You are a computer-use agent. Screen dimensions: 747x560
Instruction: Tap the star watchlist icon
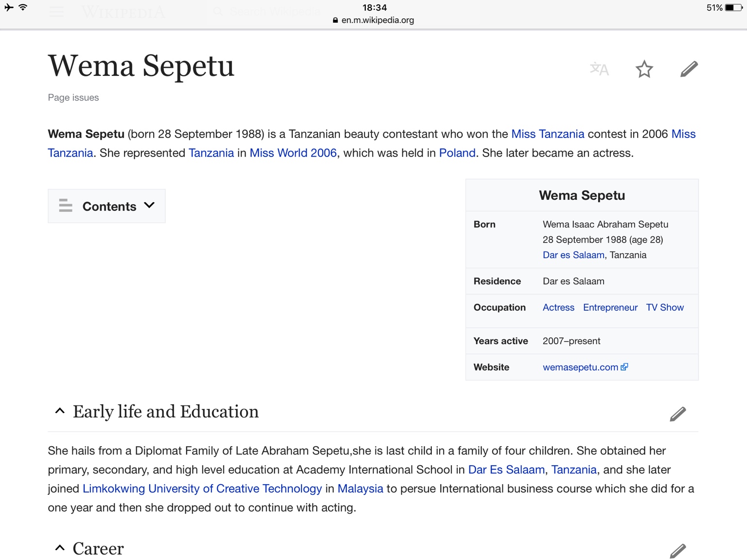click(x=644, y=69)
